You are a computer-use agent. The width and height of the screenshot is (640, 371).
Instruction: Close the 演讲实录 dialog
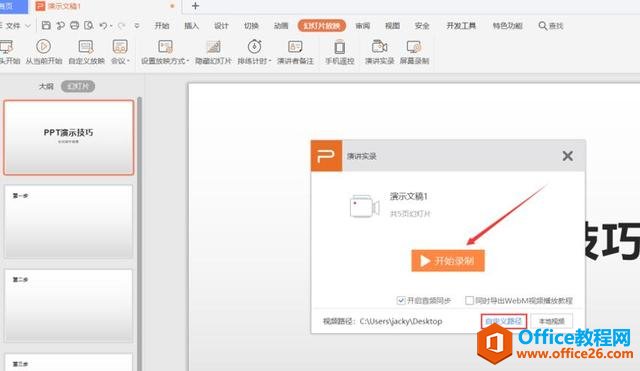tap(567, 156)
